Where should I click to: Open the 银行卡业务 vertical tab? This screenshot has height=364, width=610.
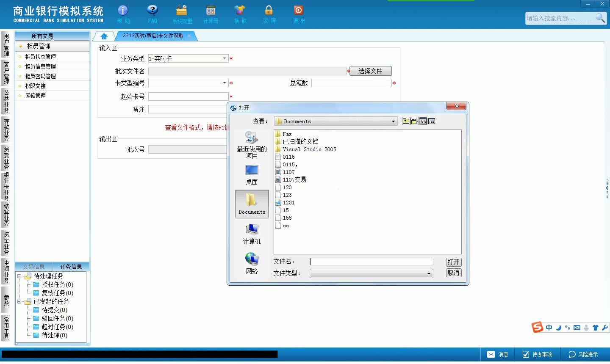(6, 186)
